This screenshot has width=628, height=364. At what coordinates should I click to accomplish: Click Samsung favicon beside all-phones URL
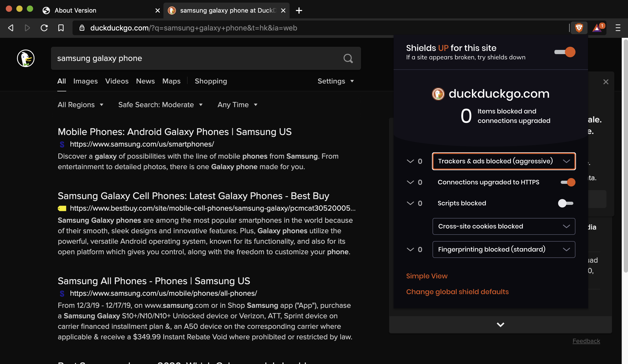tap(62, 293)
